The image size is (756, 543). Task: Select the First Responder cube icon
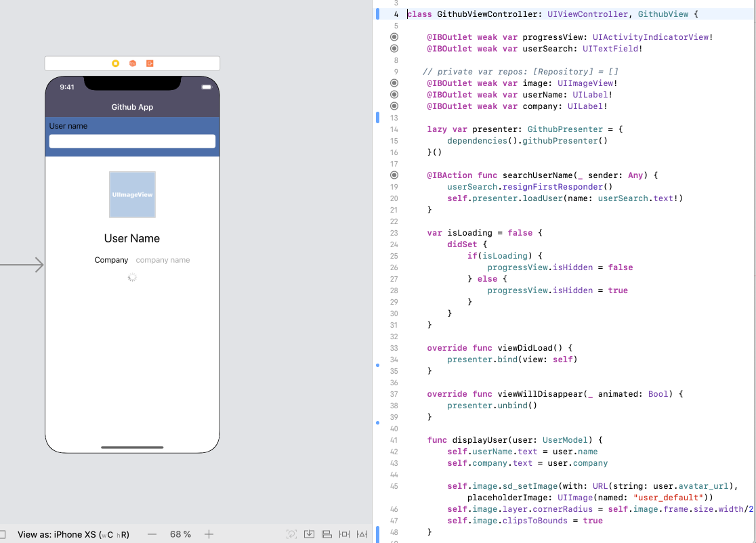(133, 64)
